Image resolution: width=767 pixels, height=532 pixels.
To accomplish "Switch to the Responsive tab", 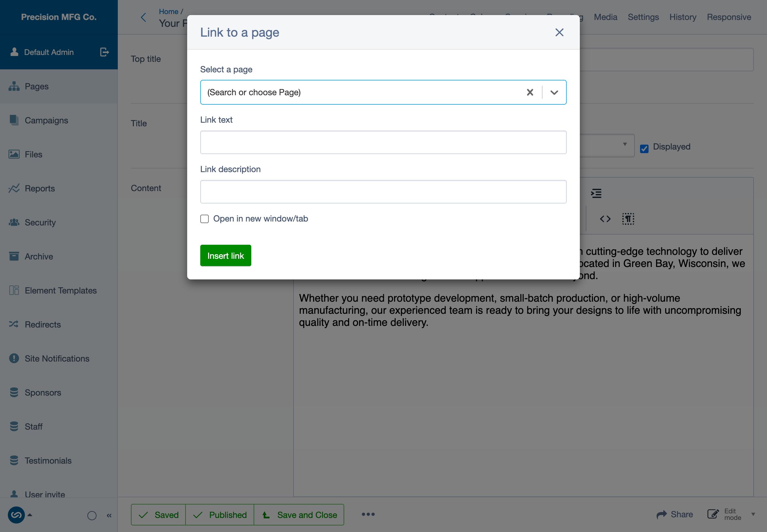I will point(729,17).
